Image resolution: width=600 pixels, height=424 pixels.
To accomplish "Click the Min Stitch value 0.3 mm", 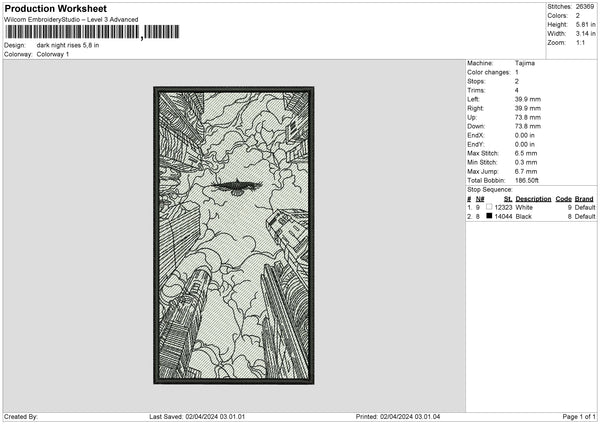I will click(x=526, y=162).
